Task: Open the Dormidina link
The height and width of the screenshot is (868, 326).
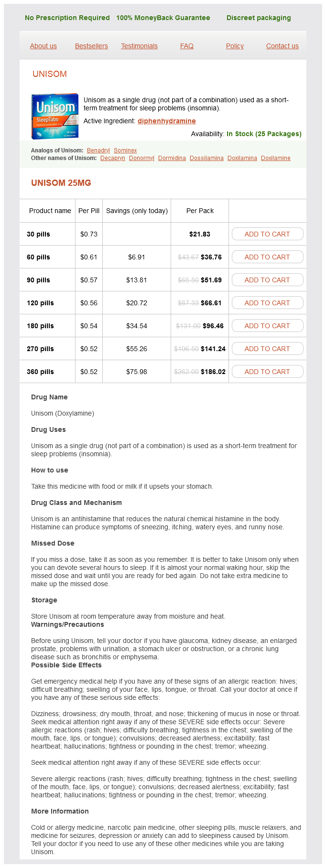Action: pos(172,158)
